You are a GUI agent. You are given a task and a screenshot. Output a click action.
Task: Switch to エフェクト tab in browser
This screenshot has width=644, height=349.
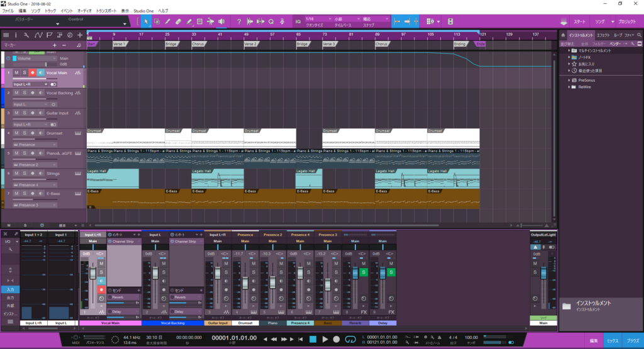(603, 35)
